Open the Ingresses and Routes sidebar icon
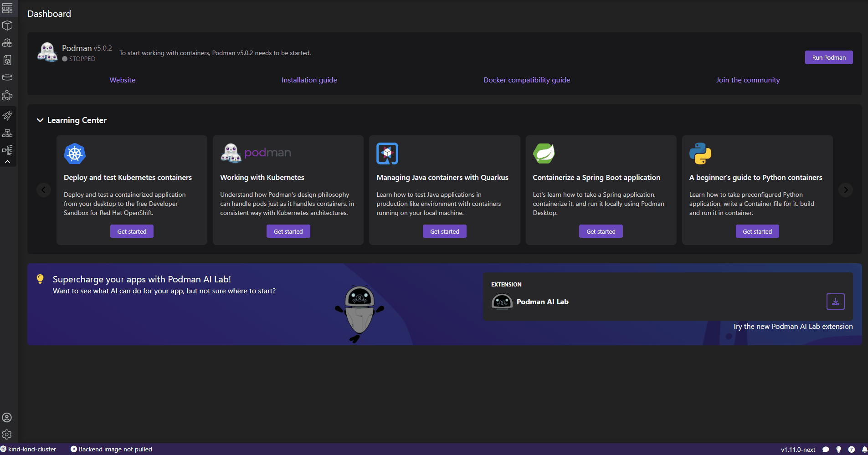Screen dimensions: 868x455 click(x=7, y=150)
